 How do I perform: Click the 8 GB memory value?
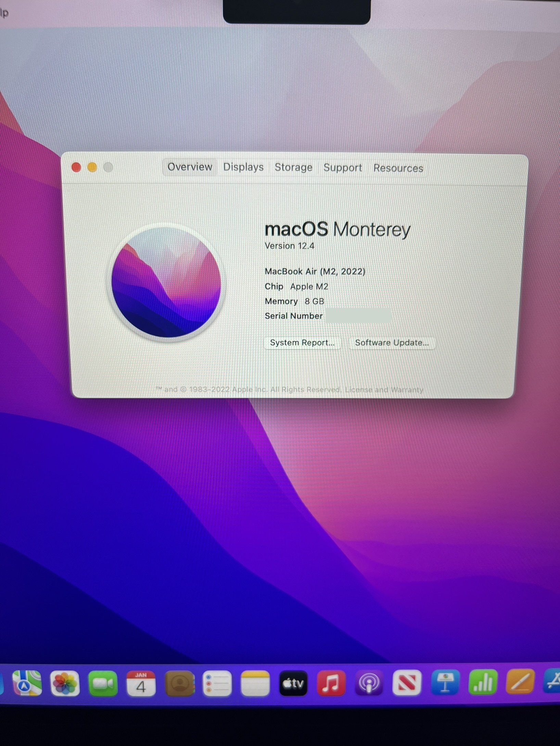click(x=314, y=301)
